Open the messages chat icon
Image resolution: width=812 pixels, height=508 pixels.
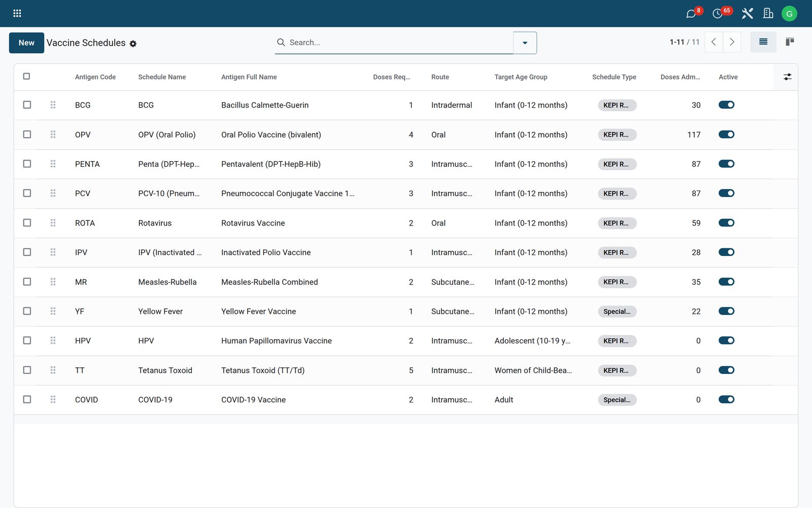[691, 14]
